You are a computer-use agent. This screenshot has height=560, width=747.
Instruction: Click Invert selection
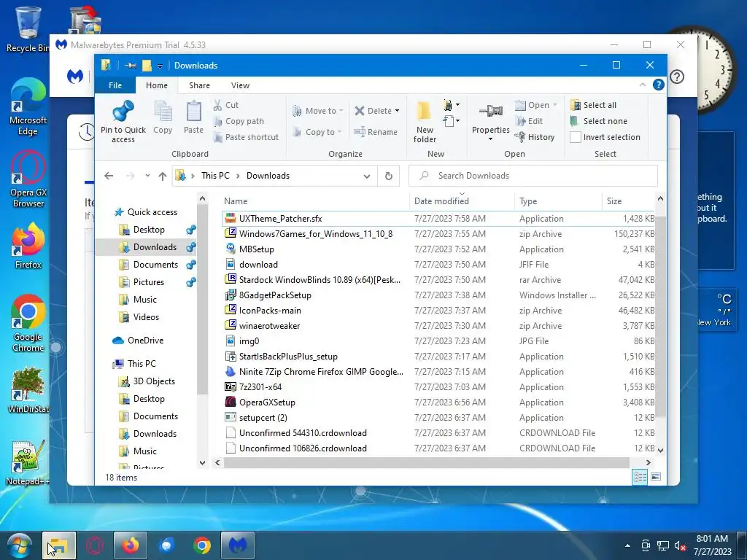click(605, 137)
